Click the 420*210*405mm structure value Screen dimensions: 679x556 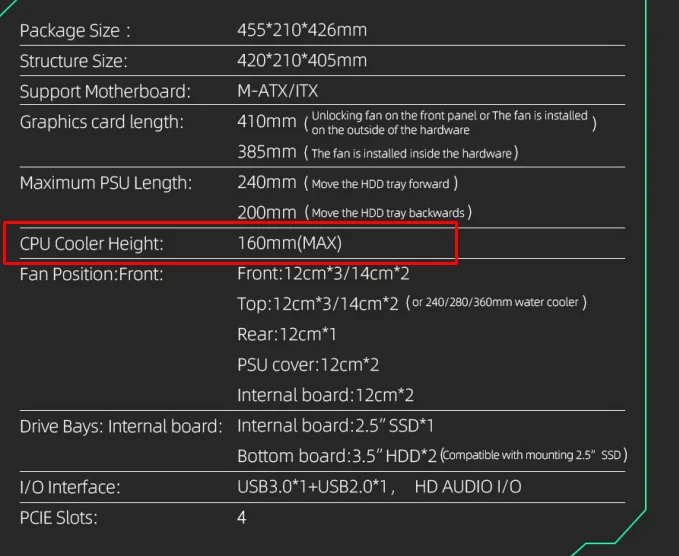click(302, 61)
